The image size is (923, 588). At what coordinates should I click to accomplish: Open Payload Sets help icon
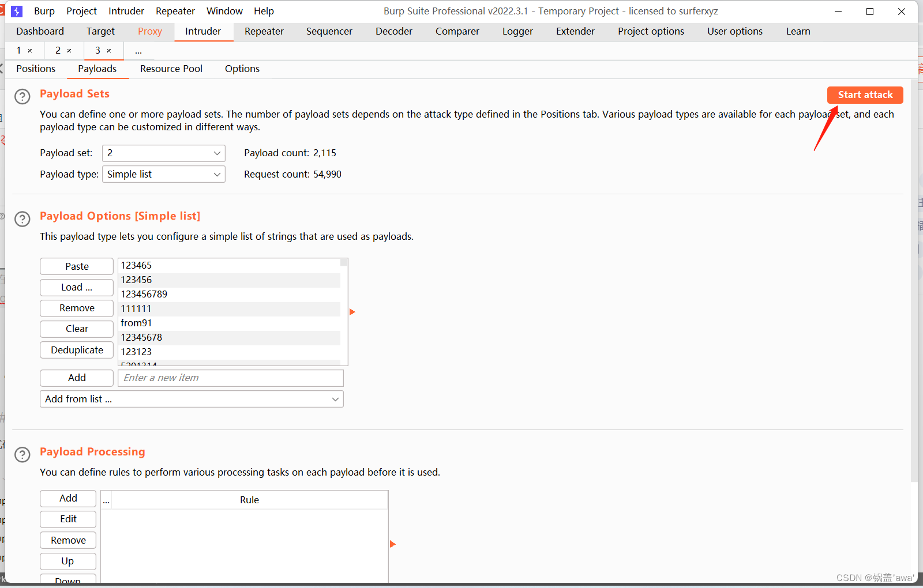[x=22, y=96]
